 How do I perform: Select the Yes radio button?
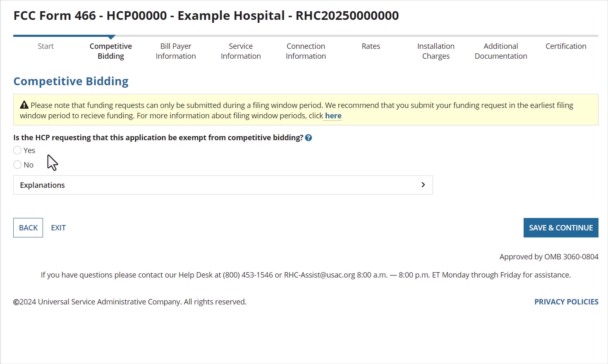(x=17, y=150)
